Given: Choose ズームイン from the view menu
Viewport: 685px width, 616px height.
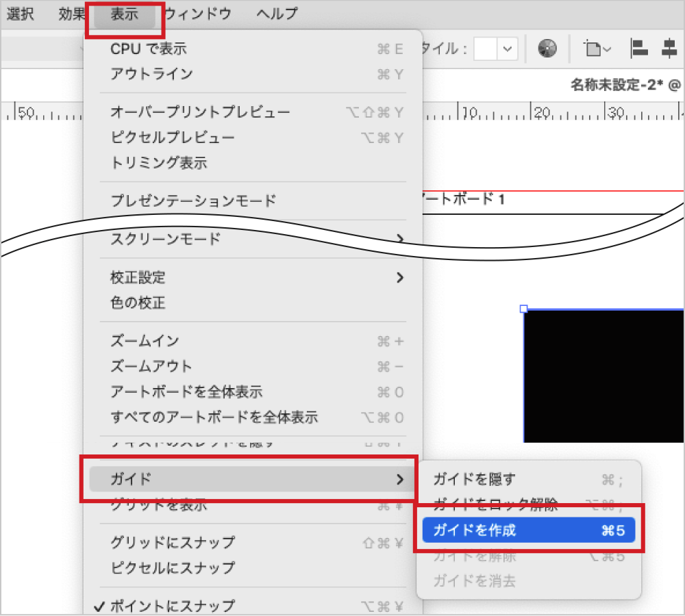Looking at the screenshot, I should [145, 341].
